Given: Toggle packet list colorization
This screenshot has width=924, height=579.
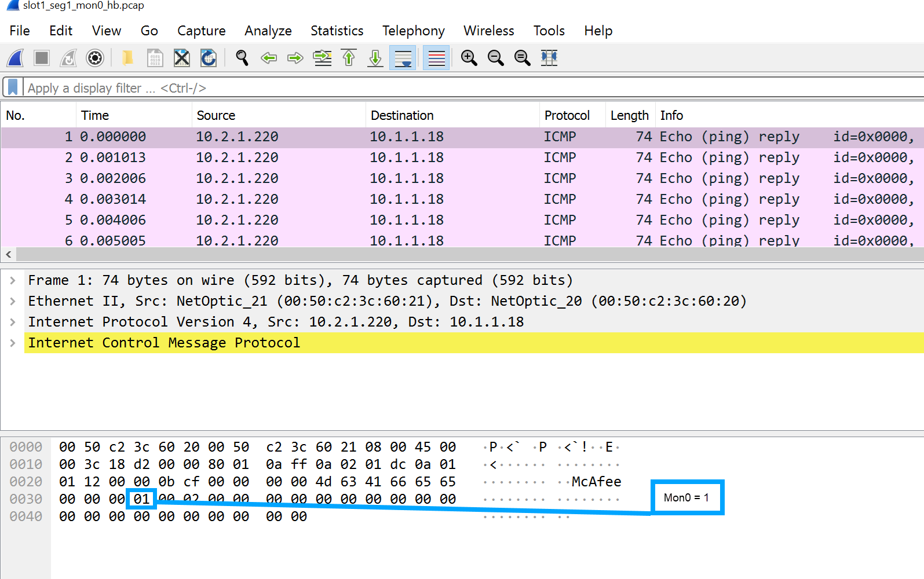Looking at the screenshot, I should (436, 58).
